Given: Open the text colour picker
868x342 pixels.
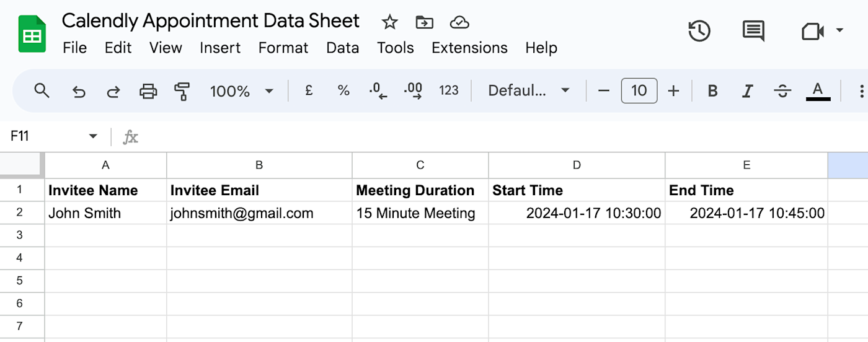Looking at the screenshot, I should pos(818,91).
